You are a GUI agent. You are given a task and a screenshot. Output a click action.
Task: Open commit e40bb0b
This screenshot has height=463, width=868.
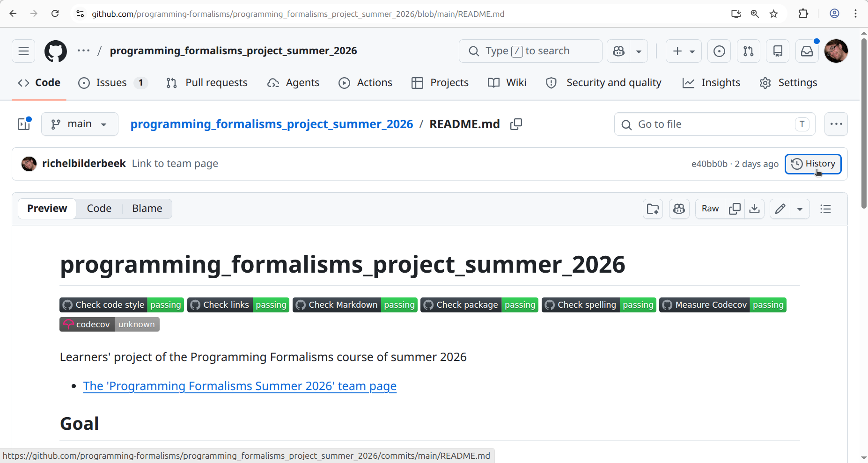tap(709, 164)
